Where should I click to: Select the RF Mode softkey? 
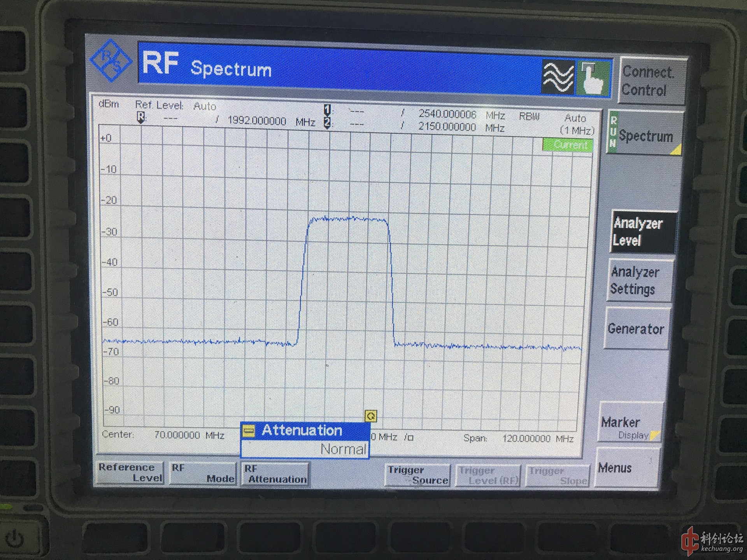[203, 473]
